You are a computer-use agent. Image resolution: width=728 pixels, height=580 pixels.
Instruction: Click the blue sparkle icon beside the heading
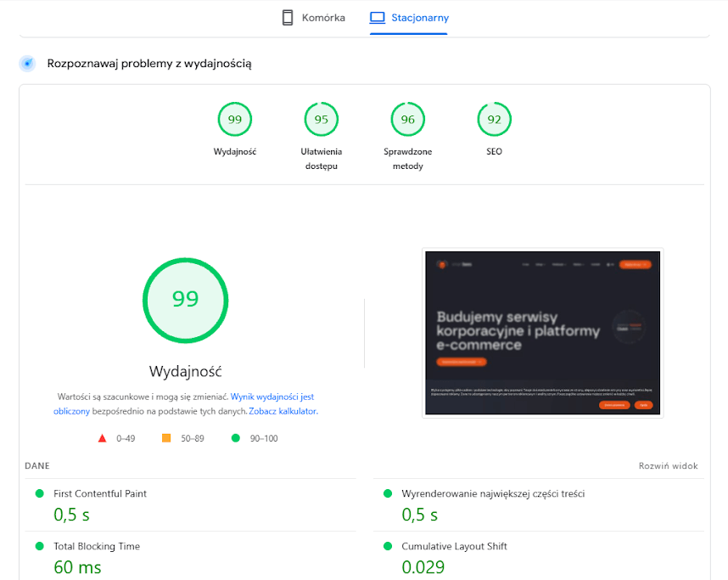point(26,63)
